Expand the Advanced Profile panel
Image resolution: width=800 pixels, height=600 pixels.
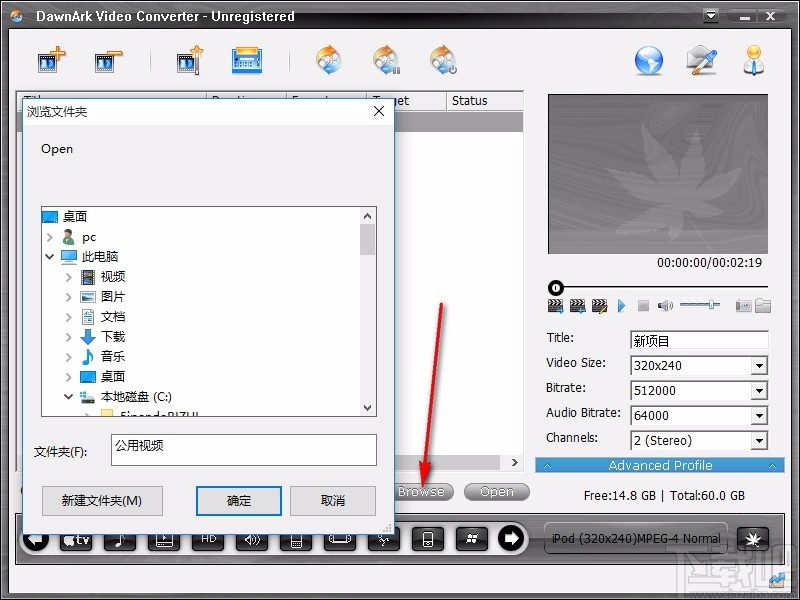point(659,465)
